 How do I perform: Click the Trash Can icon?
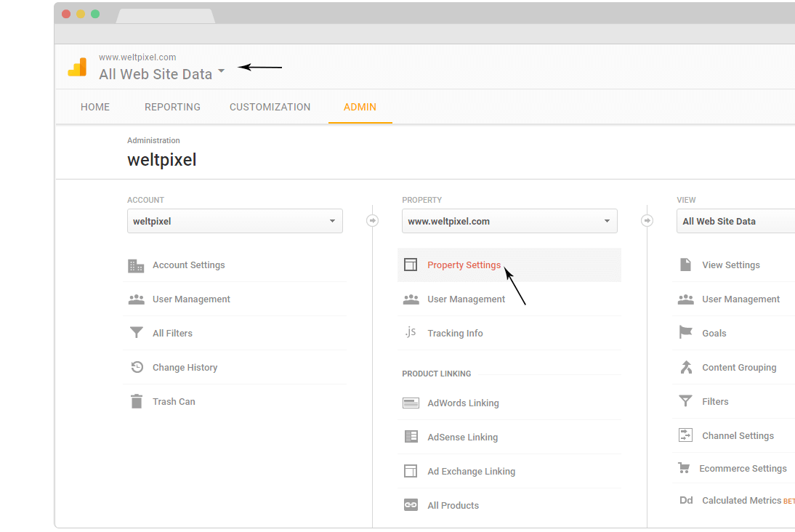[136, 401]
